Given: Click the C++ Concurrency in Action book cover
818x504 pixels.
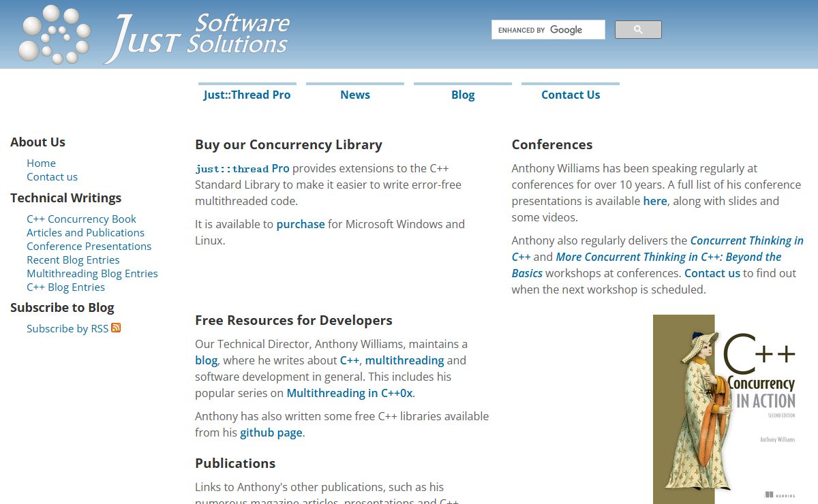Looking at the screenshot, I should pyautogui.click(x=728, y=409).
